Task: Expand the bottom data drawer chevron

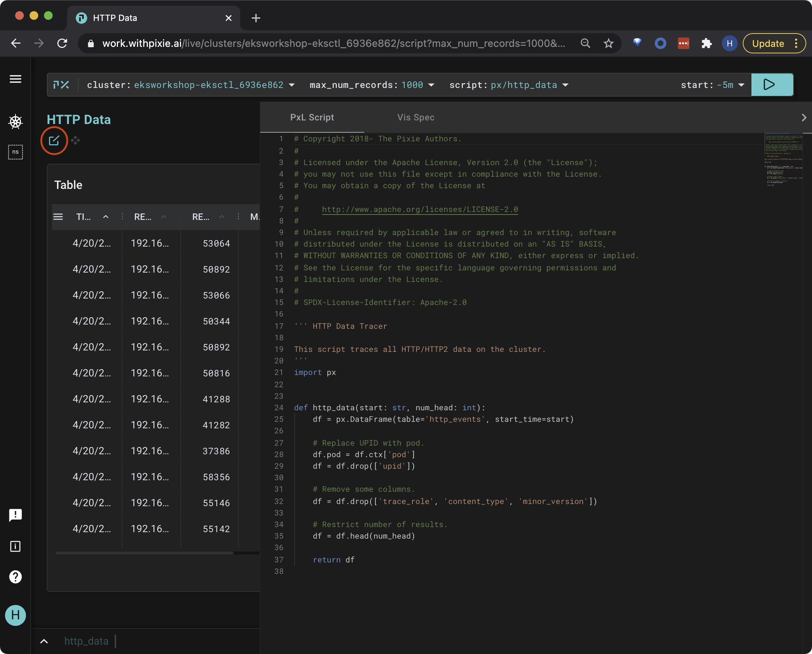Action: [x=44, y=641]
